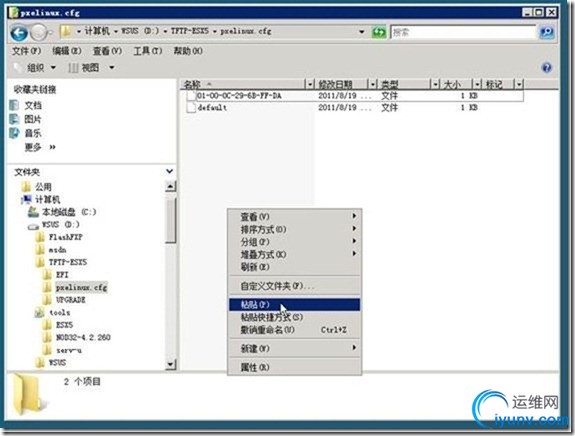Open 排序方式(O) submenu in context menu

[x=294, y=229]
